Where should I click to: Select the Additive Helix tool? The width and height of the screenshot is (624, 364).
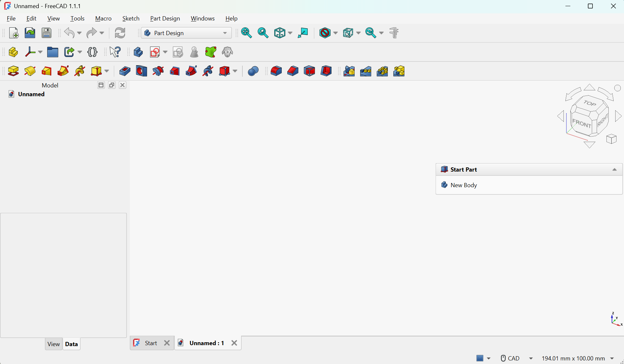click(80, 71)
